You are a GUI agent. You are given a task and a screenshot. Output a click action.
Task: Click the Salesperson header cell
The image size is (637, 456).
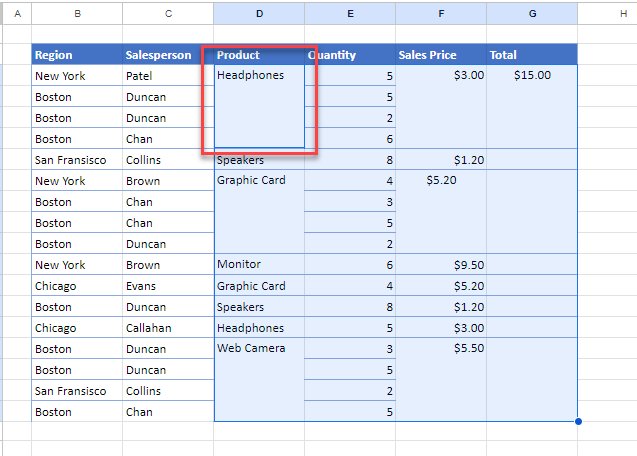[x=167, y=55]
